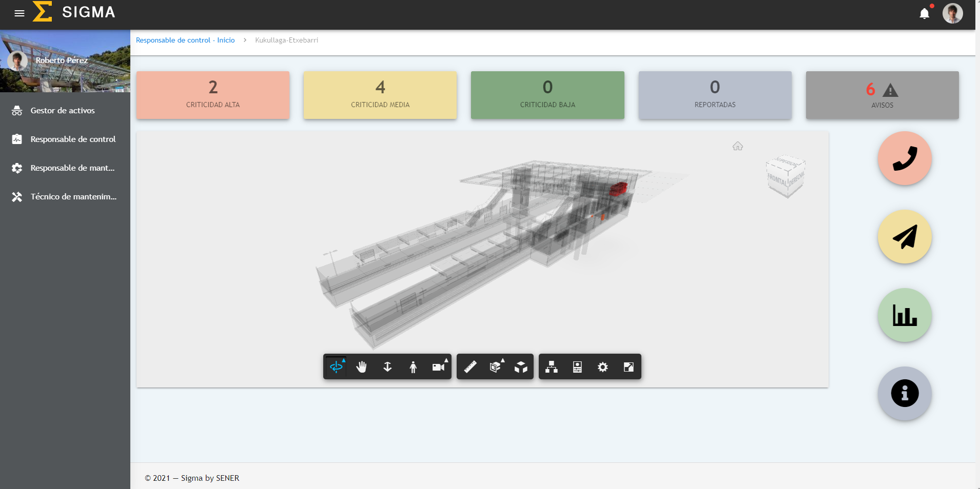Toggle the Orbit tool active state

[336, 366]
